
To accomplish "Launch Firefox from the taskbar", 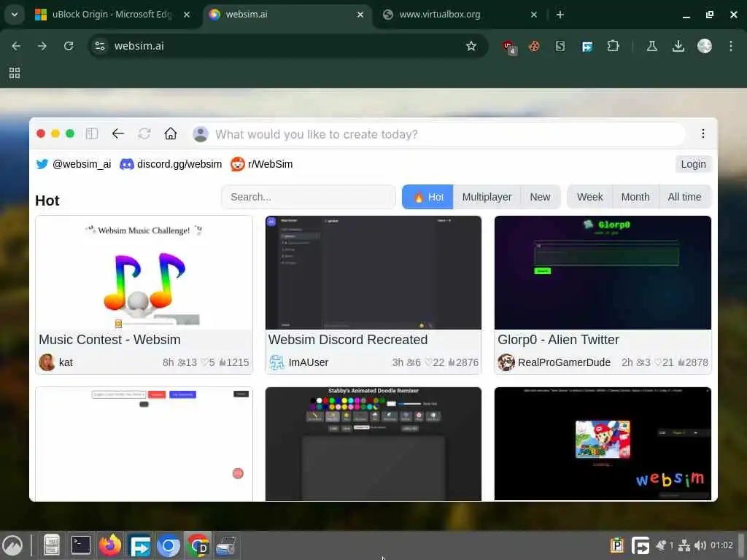I will (x=110, y=545).
